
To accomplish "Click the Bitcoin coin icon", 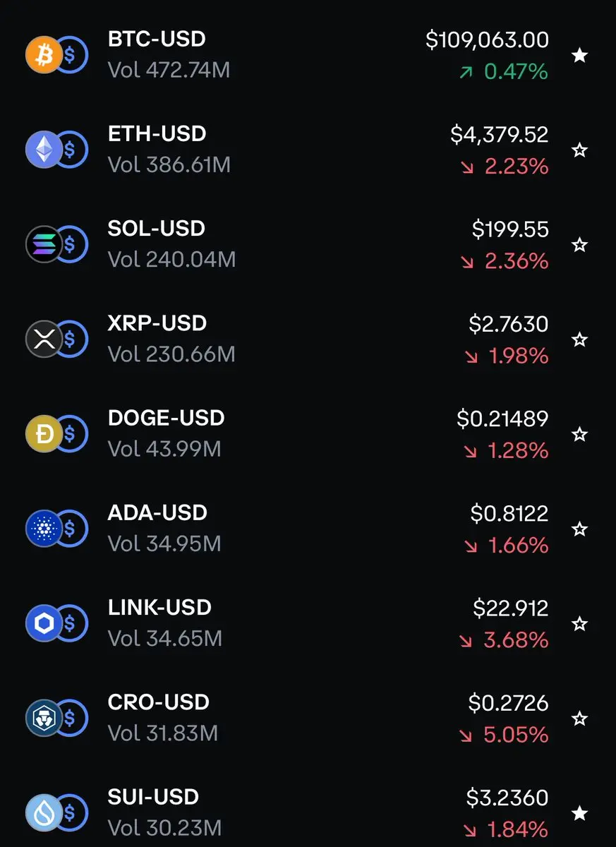I will [x=44, y=55].
